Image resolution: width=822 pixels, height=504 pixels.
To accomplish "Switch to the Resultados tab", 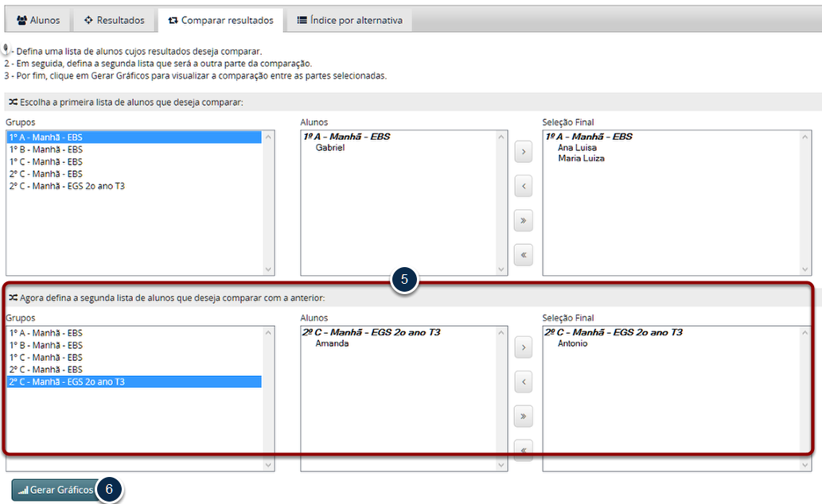I will tap(115, 20).
